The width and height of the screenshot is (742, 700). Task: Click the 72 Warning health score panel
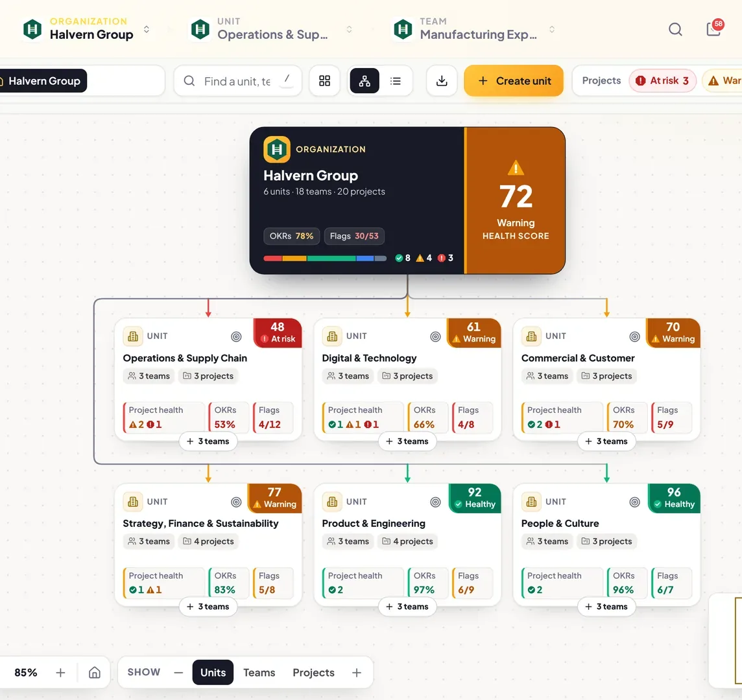(516, 200)
